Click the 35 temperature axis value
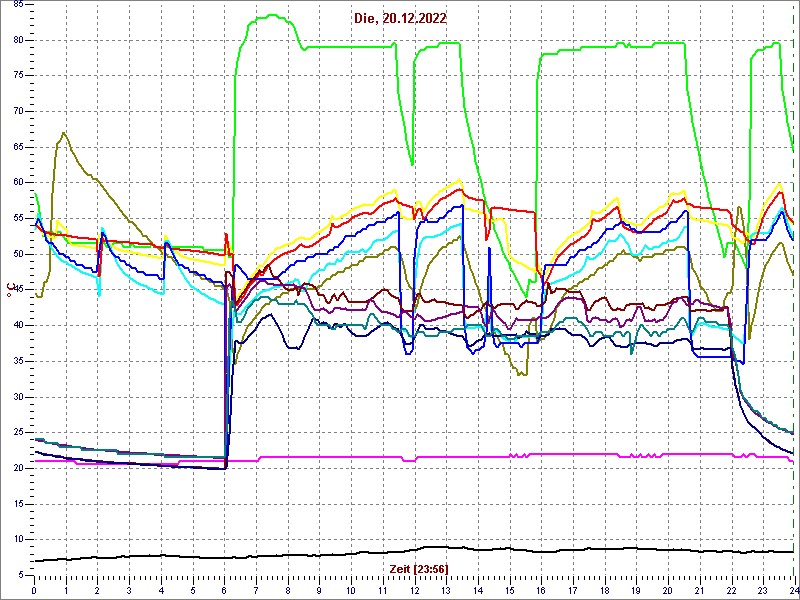 click(x=17, y=361)
